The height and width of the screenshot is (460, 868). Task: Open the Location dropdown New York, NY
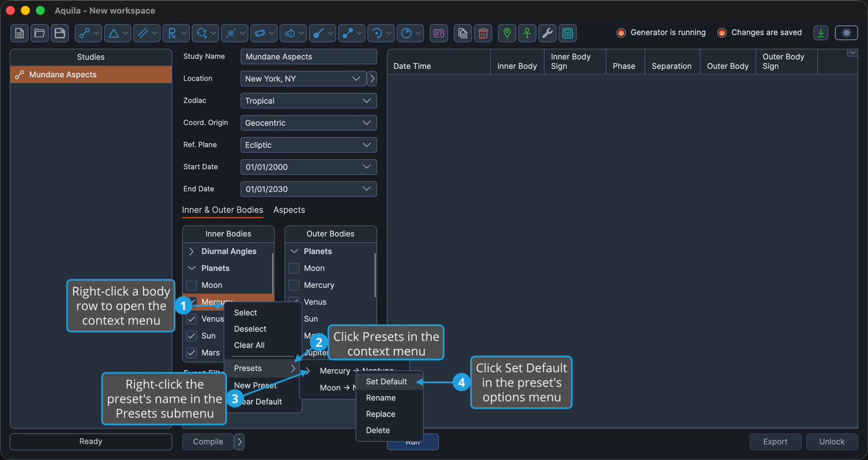[x=304, y=79]
